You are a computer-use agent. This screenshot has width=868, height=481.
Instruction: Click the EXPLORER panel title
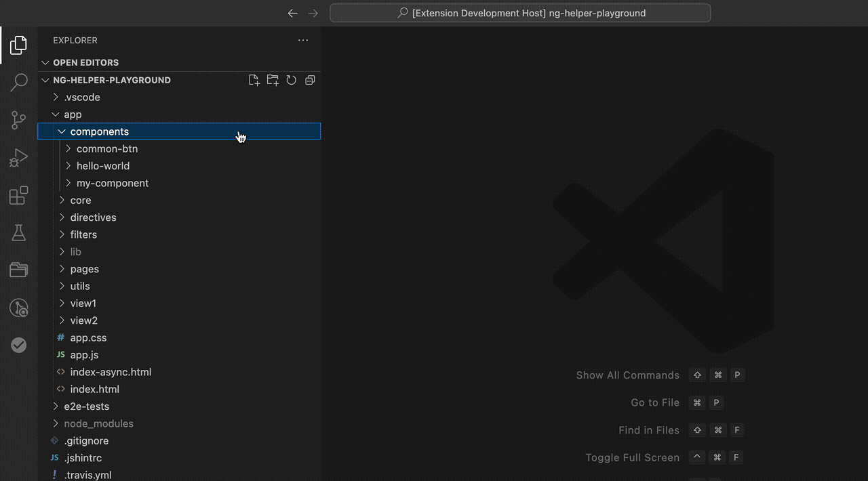pyautogui.click(x=75, y=41)
